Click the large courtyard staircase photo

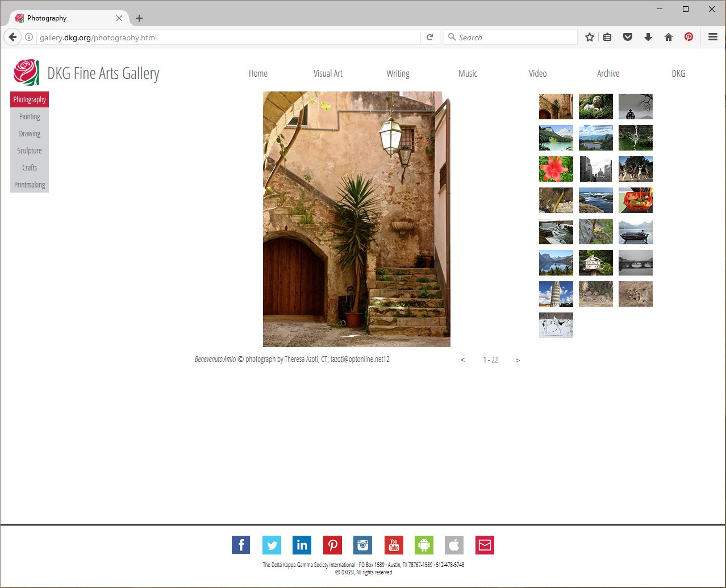click(x=357, y=219)
